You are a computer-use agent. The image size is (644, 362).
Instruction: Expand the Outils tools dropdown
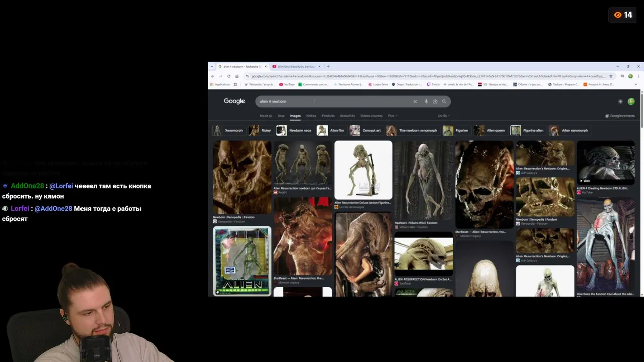coord(444,116)
